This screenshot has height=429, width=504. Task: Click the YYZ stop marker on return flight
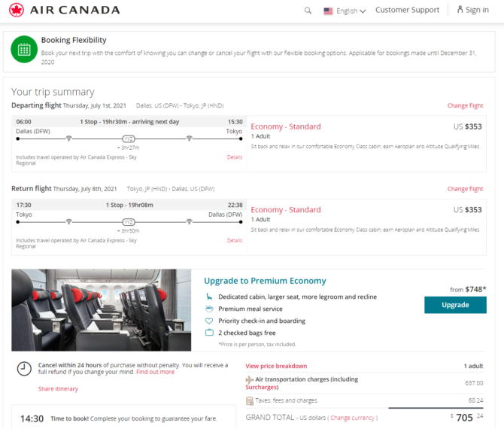[129, 222]
